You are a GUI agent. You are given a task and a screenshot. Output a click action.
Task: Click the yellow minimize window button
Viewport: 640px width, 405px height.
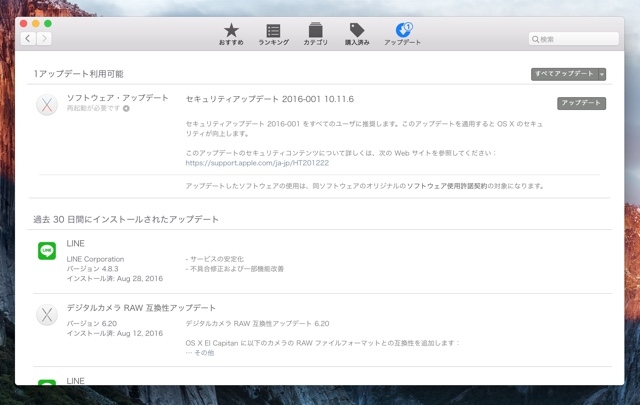point(36,24)
